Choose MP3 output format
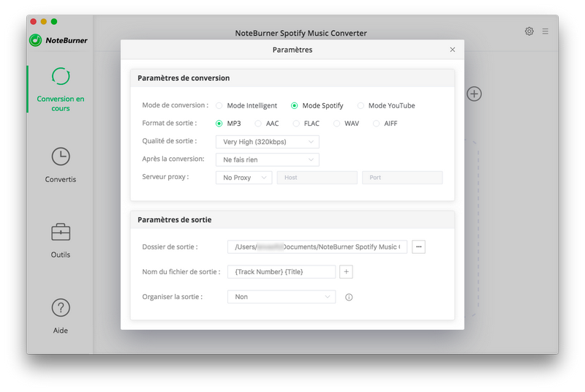 point(219,124)
